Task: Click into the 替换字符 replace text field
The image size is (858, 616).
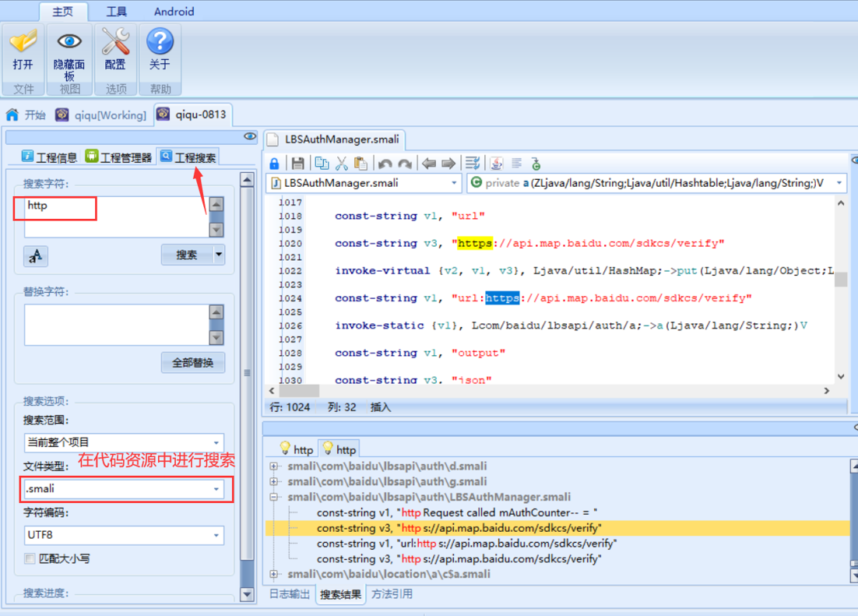Action: [117, 325]
